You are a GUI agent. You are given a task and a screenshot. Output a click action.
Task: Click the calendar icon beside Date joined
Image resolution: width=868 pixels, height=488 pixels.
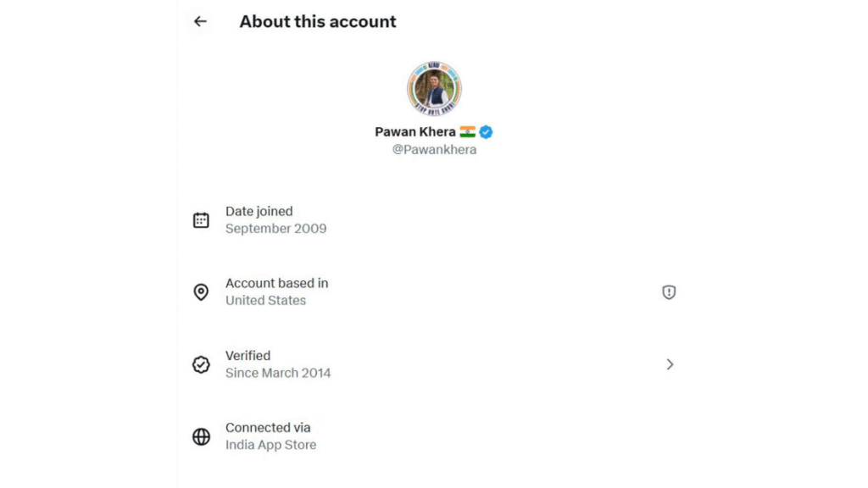[201, 219]
